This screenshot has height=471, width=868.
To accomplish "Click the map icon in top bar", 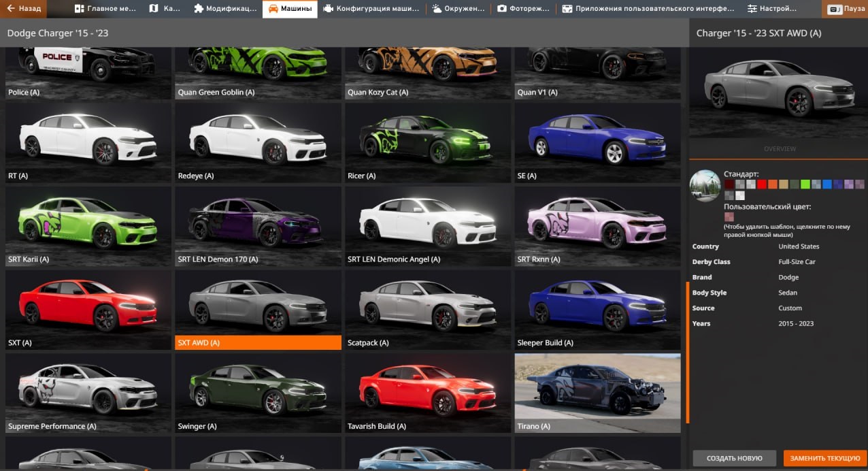I will coord(153,9).
